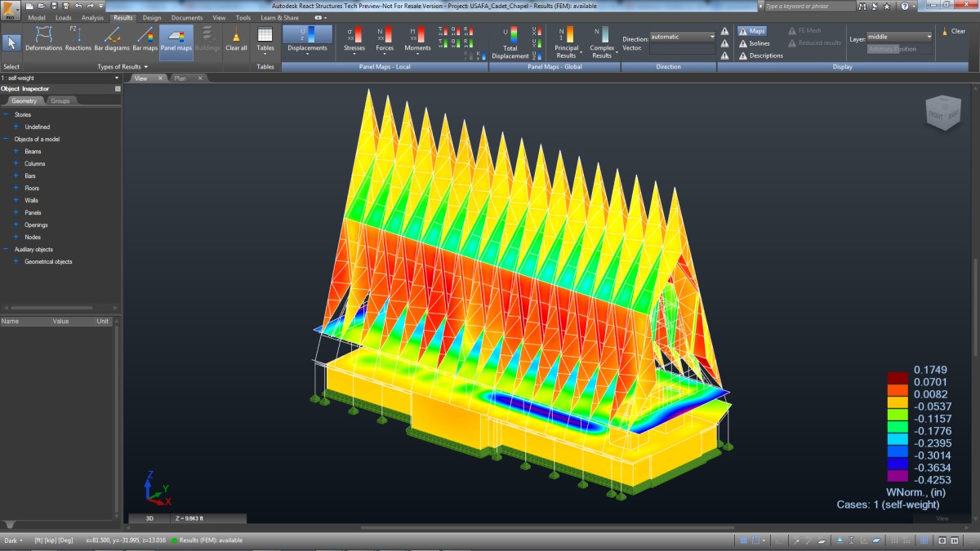Screen dimensions: 980x551
Task: Select the Bar maps tool
Action: [x=145, y=38]
